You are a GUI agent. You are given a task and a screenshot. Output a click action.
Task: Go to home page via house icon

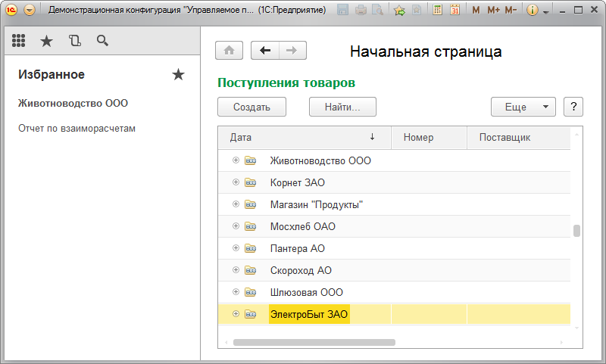click(x=229, y=51)
